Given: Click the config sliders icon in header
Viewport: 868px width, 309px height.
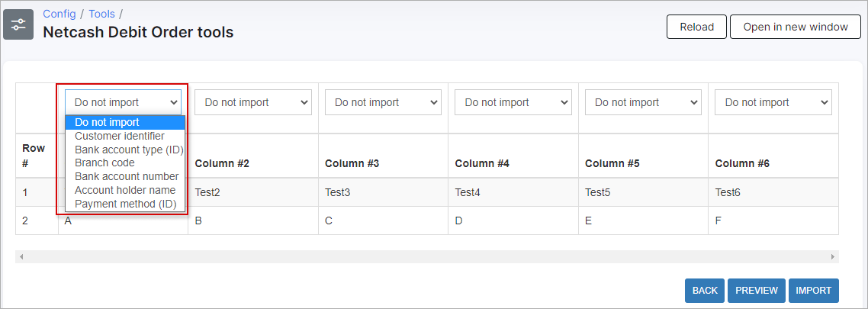Looking at the screenshot, I should [x=18, y=24].
